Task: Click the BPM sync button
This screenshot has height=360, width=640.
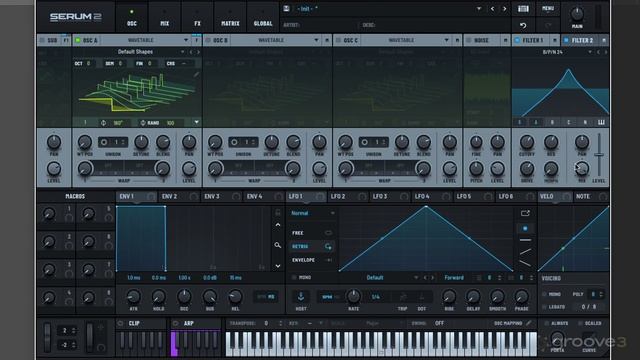Action: coord(327,297)
